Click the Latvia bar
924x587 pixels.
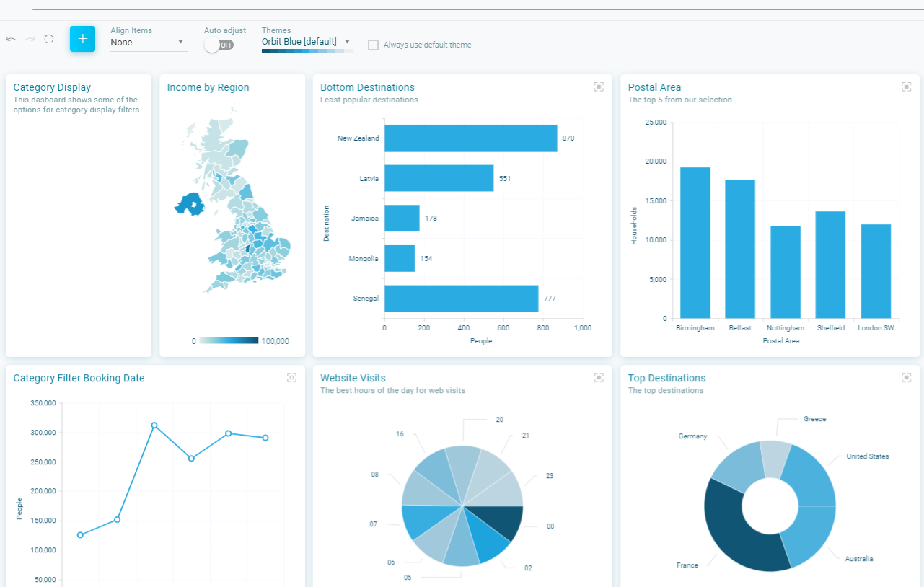pyautogui.click(x=439, y=178)
